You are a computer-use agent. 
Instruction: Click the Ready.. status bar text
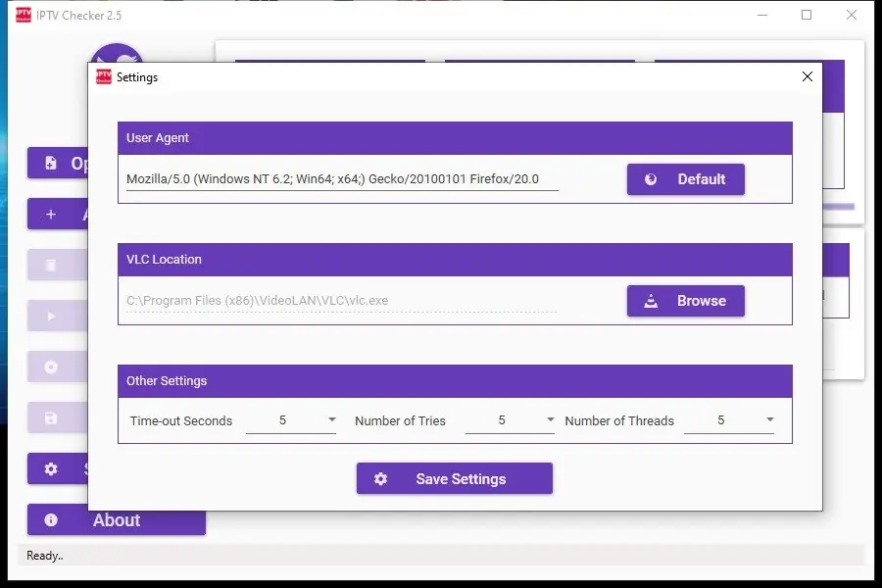pyautogui.click(x=45, y=556)
